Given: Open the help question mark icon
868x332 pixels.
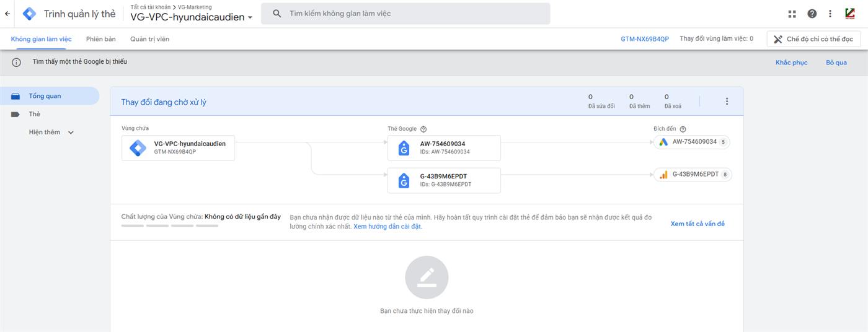Looking at the screenshot, I should pyautogui.click(x=812, y=14).
